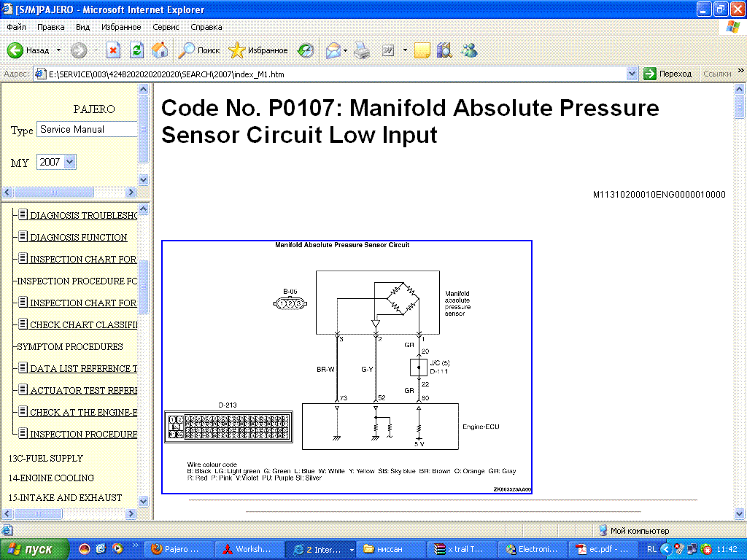747x560 pixels.
Task: Click document icon beside DIAGNOSIS FUNCTION
Action: [x=23, y=236]
